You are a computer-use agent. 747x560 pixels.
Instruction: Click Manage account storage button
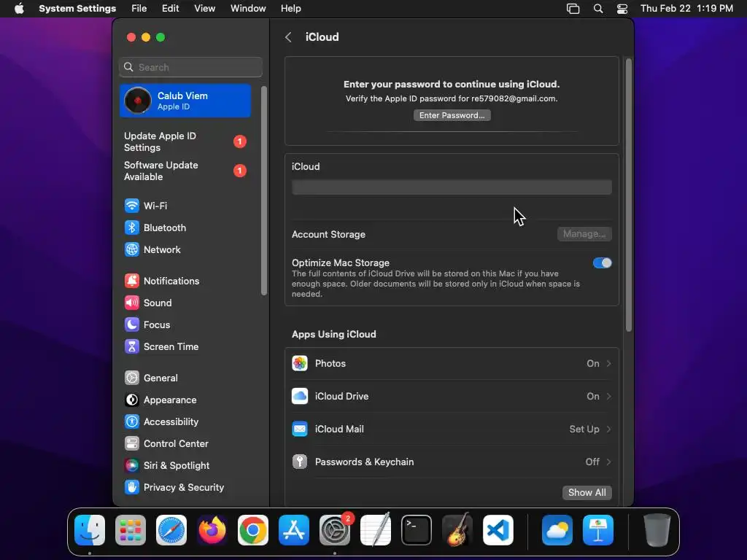pos(584,234)
